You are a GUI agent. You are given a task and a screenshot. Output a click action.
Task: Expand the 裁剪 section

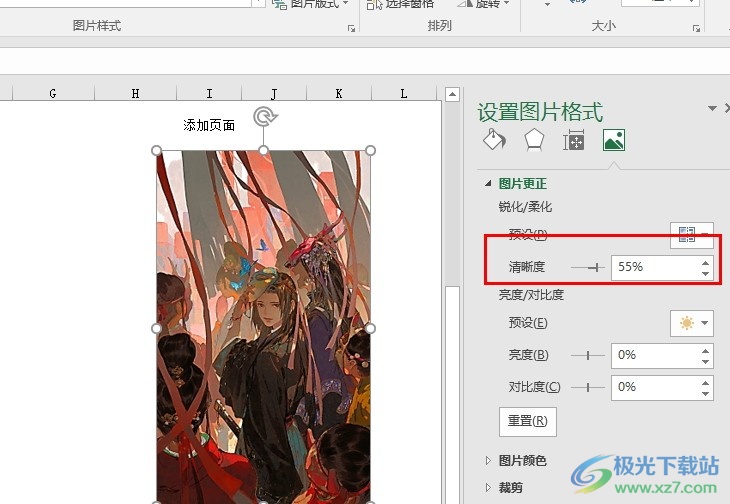point(488,487)
